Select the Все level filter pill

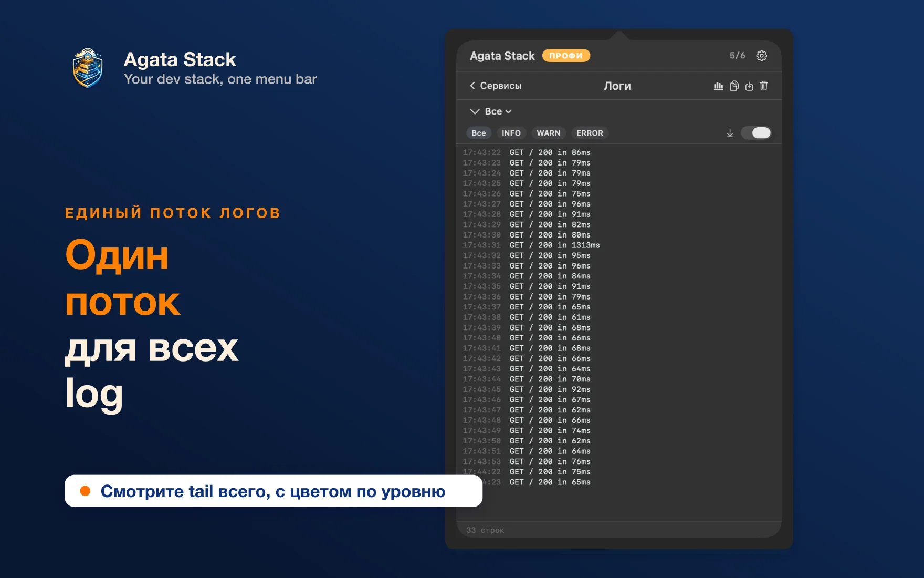[479, 133]
